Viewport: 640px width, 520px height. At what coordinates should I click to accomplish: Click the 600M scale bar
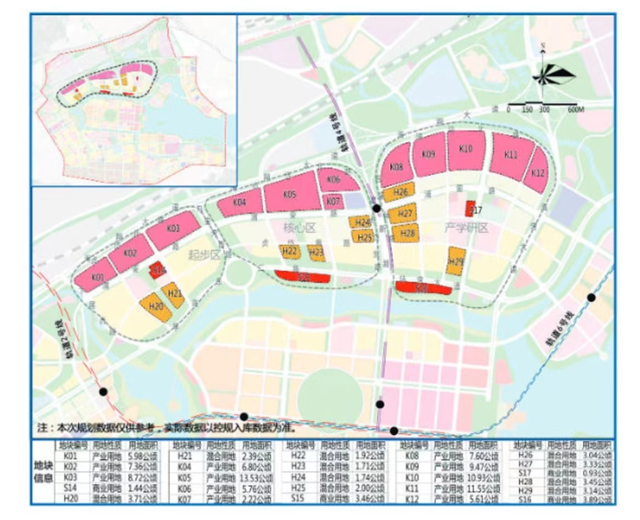545,107
